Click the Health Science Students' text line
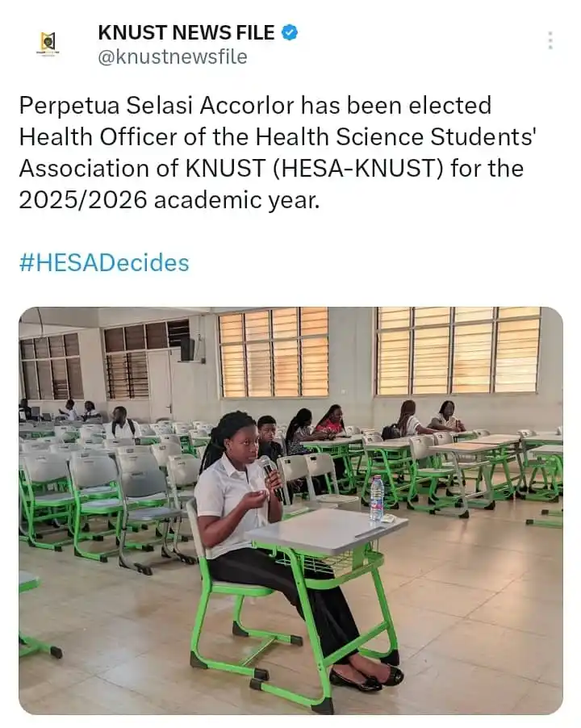Image resolution: width=581 pixels, height=728 pixels. point(396,137)
